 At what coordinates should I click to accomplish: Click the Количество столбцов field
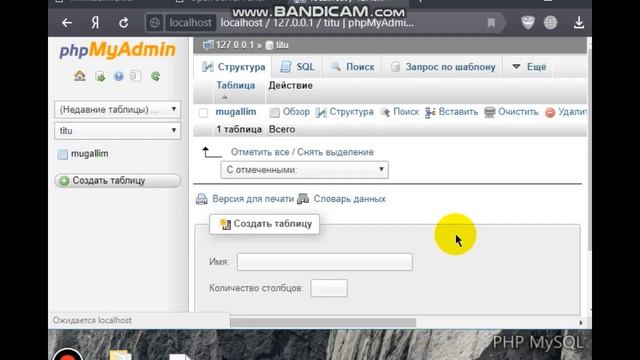coord(329,288)
